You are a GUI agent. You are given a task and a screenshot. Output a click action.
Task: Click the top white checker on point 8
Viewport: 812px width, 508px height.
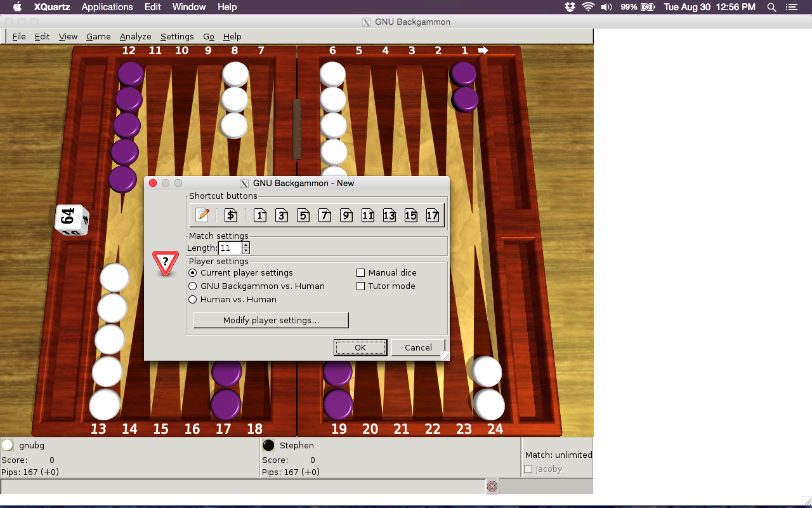(x=235, y=74)
